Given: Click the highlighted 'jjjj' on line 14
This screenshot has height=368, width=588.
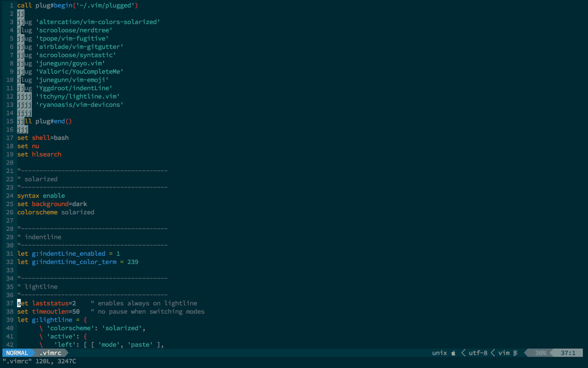Looking at the screenshot, I should coord(25,113).
